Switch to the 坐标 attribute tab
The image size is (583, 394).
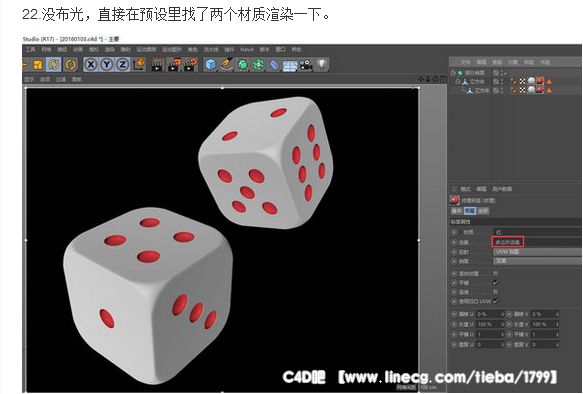483,211
